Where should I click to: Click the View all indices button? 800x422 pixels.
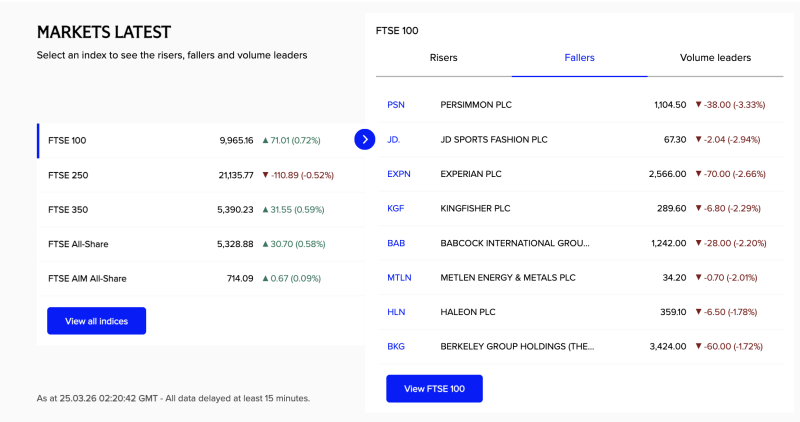click(96, 321)
